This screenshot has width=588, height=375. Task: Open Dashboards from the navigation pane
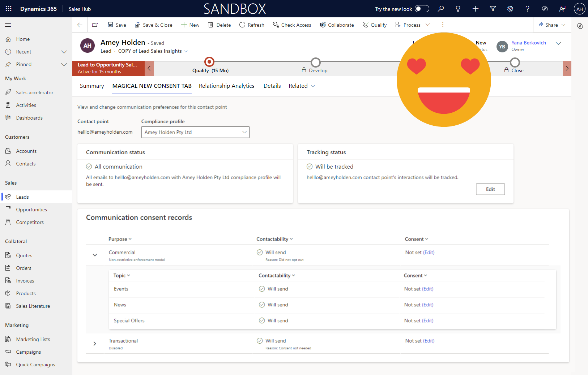point(29,117)
